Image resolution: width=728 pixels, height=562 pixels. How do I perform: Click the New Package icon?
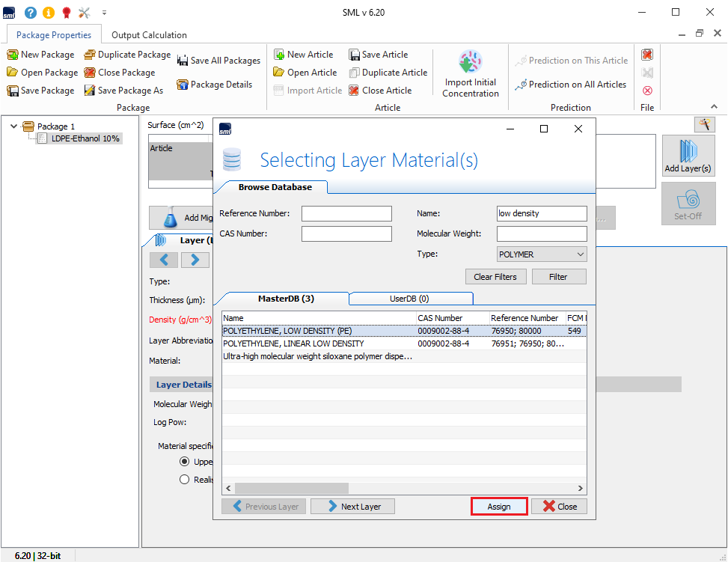coord(13,55)
